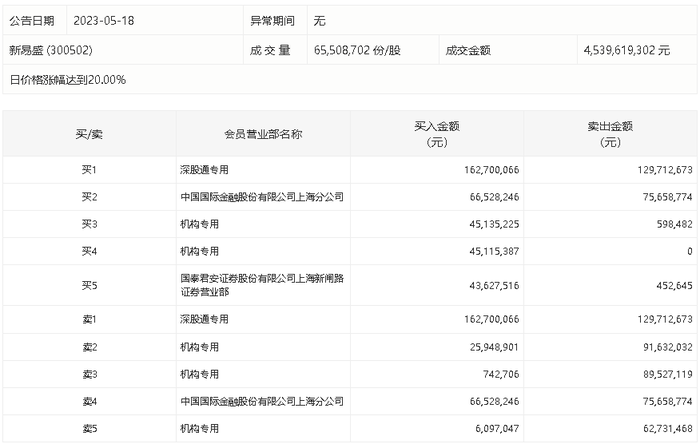Image resolution: width=700 pixels, height=444 pixels.
Task: Select the buy amount 742,706
Action: pyautogui.click(x=501, y=374)
